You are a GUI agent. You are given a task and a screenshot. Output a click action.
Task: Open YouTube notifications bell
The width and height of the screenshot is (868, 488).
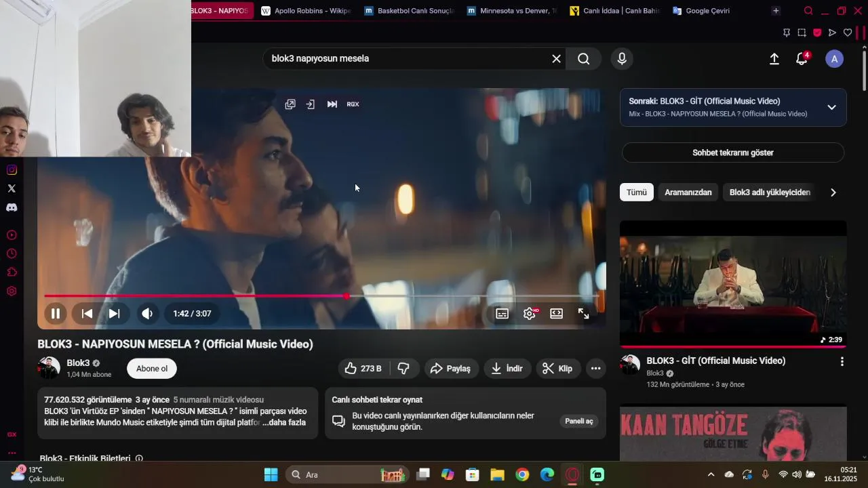802,59
